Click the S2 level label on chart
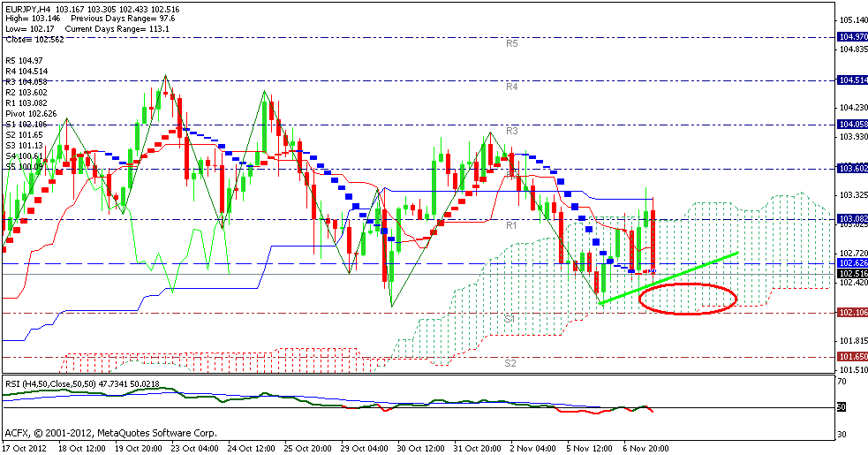This screenshot has height=455, width=868. click(x=510, y=363)
